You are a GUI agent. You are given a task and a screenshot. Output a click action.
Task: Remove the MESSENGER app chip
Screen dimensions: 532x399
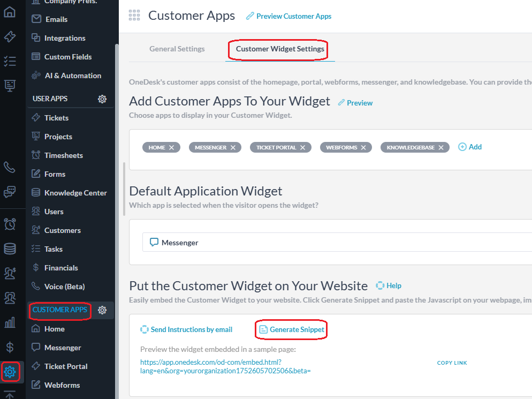tap(233, 147)
